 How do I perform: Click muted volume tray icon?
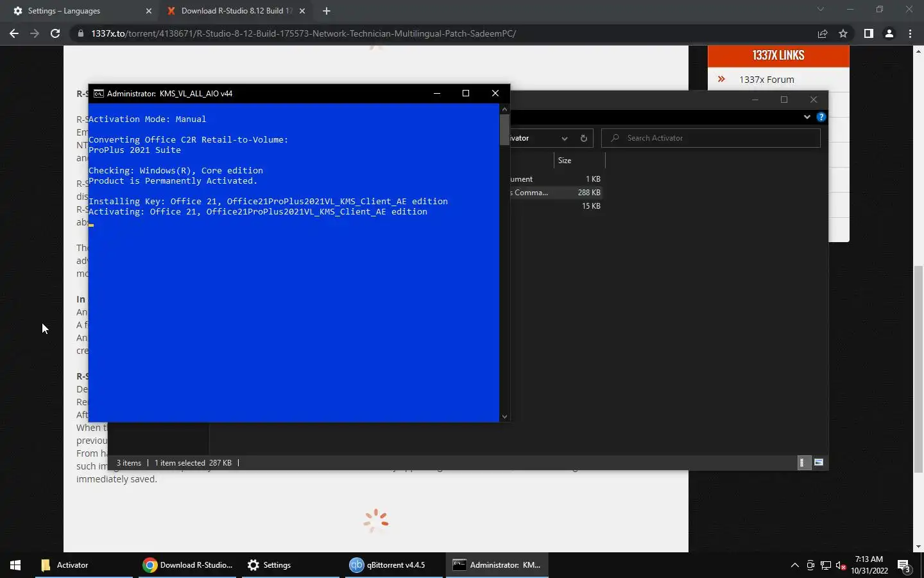pyautogui.click(x=841, y=566)
